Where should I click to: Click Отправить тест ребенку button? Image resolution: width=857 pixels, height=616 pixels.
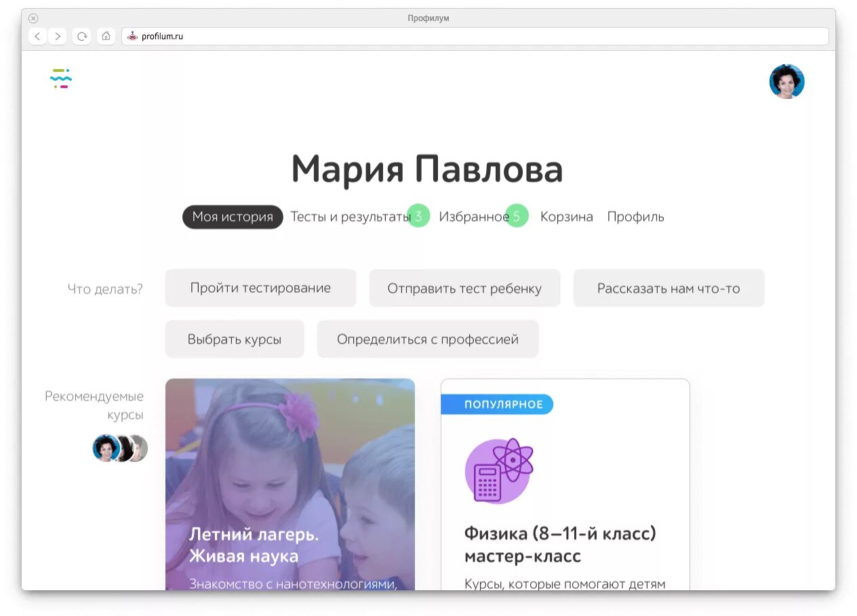tap(464, 288)
